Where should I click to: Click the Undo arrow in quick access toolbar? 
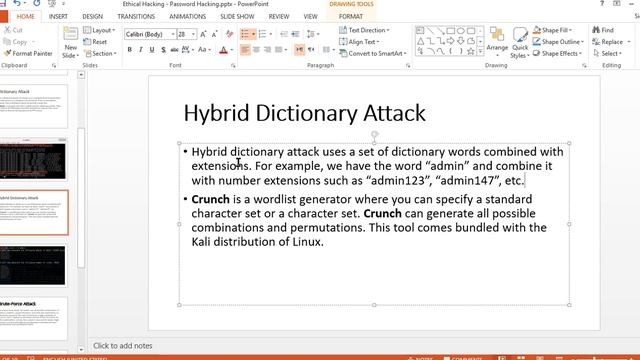click(17, 4)
